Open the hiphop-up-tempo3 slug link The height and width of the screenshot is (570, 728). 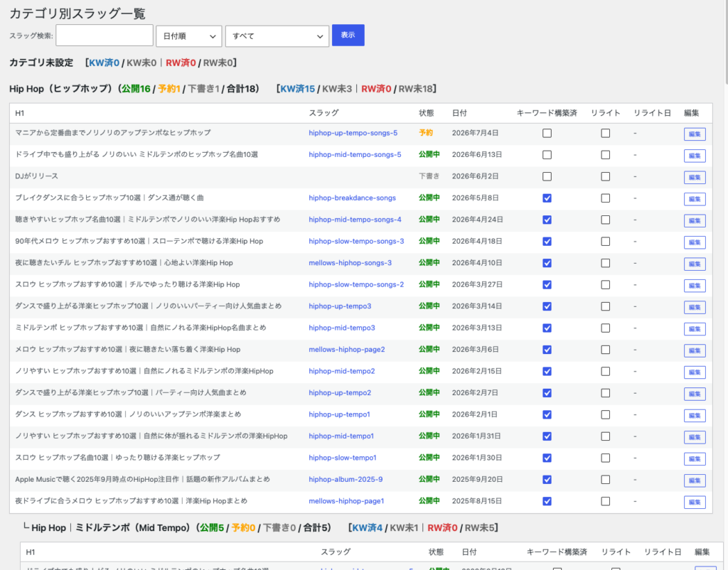[x=340, y=306]
